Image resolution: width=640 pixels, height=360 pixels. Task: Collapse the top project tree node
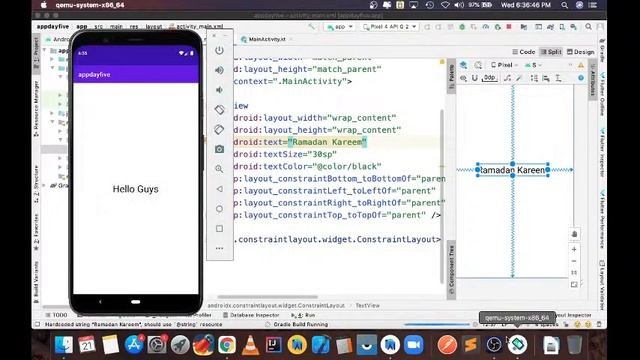44,50
